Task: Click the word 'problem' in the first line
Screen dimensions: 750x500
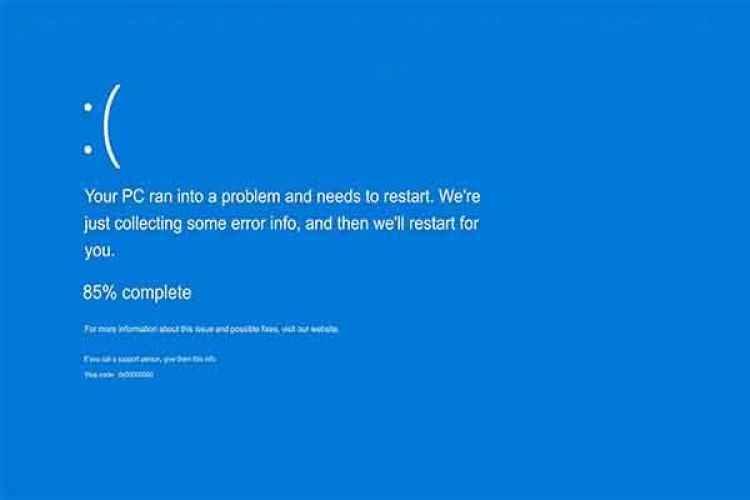Action: point(250,196)
